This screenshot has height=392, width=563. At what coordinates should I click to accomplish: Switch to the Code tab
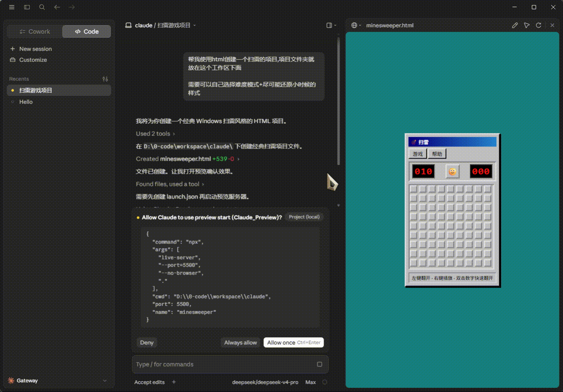click(87, 32)
